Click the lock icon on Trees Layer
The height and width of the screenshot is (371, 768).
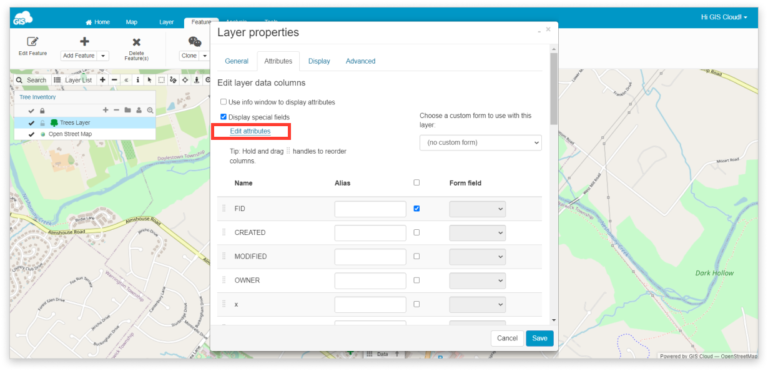(42, 123)
